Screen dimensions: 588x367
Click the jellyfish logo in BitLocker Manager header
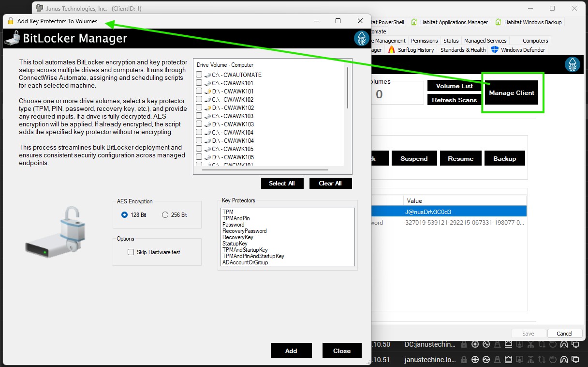click(x=361, y=38)
